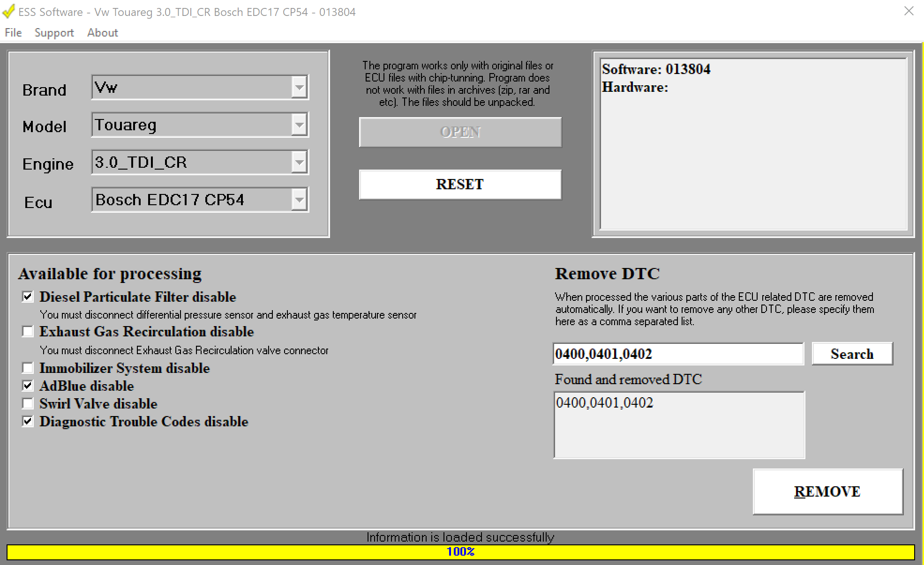Click the yellow 100% progress bar
924x565 pixels.
460,552
